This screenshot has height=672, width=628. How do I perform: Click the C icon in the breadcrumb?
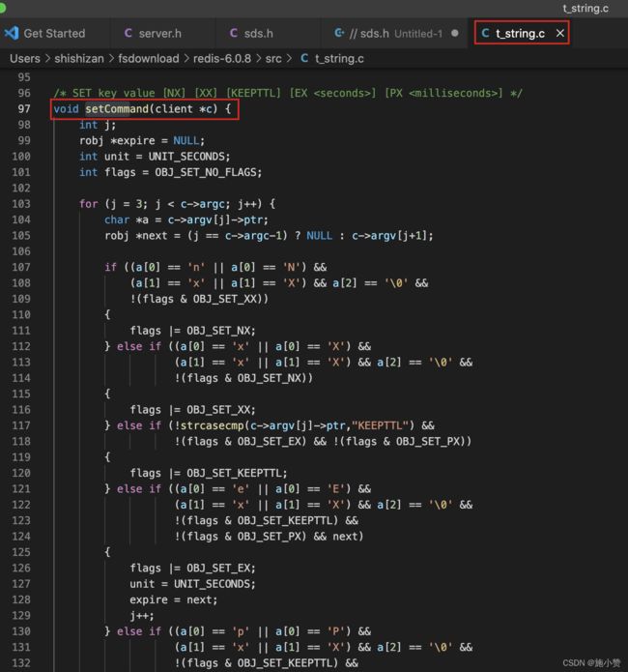click(304, 58)
